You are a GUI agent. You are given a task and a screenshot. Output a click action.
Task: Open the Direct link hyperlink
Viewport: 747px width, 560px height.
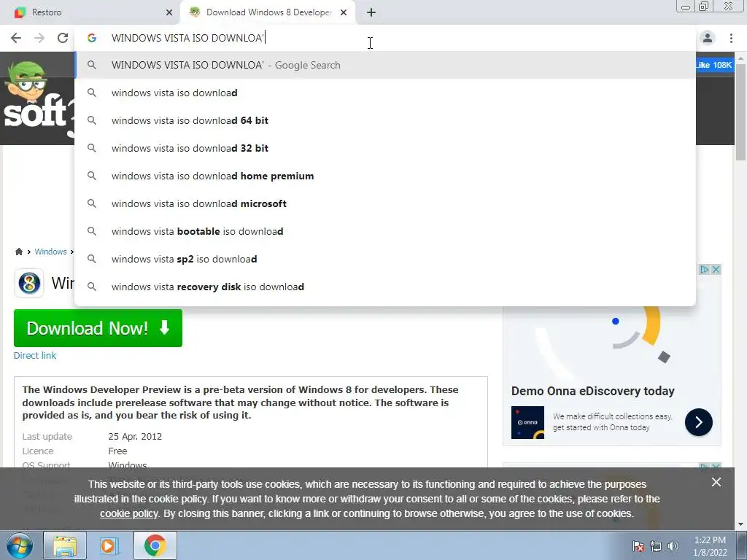(x=35, y=355)
